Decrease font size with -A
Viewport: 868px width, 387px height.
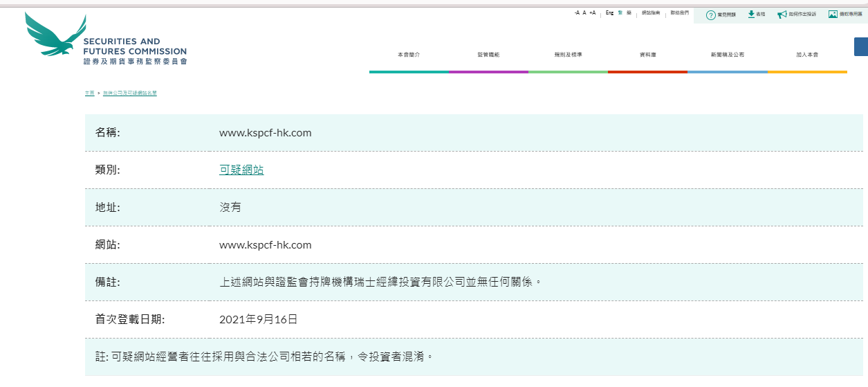coord(576,13)
